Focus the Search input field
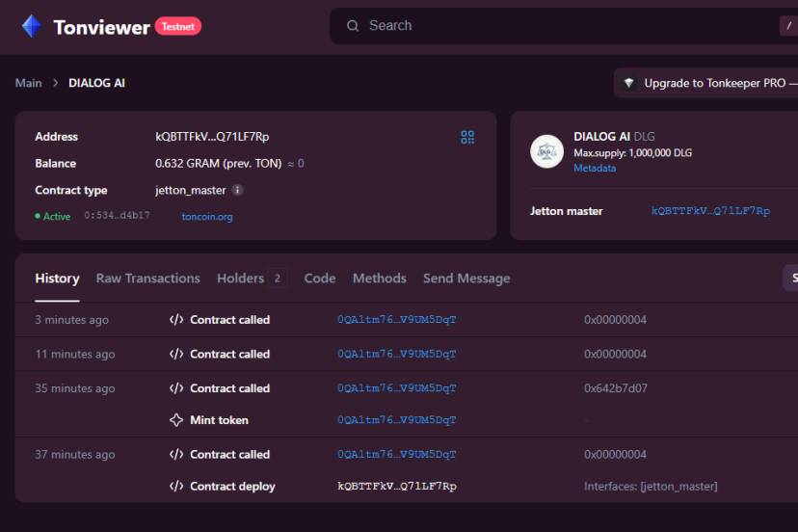 pyautogui.click(x=564, y=25)
